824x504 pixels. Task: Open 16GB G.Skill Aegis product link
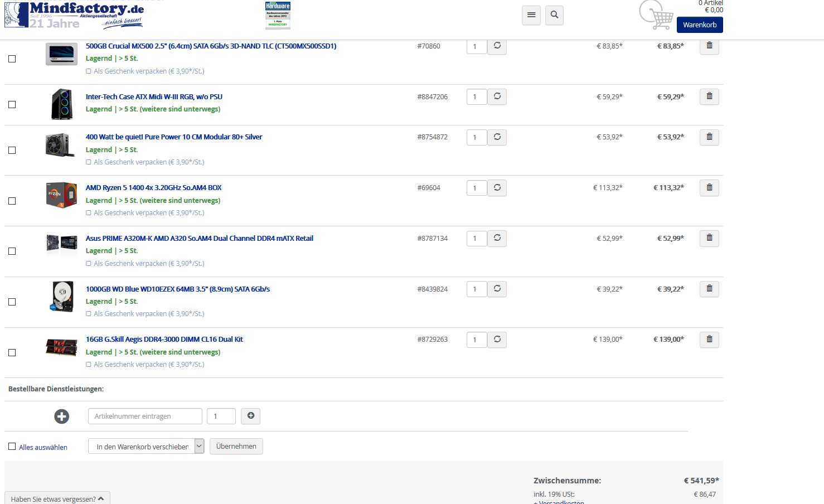(x=164, y=339)
